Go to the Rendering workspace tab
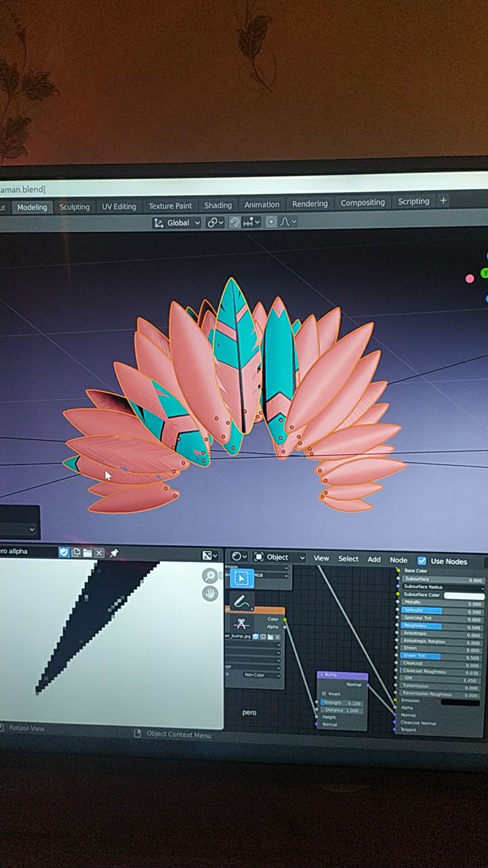The image size is (488, 868). (x=310, y=203)
